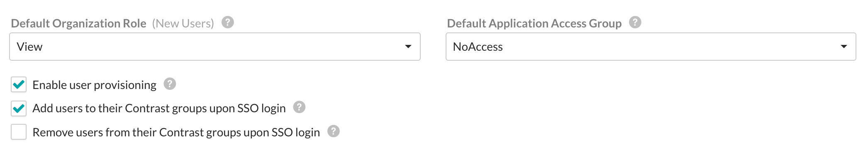This screenshot has height=153, width=868.
Task: Select the 'View' value in role field
Action: pos(29,47)
